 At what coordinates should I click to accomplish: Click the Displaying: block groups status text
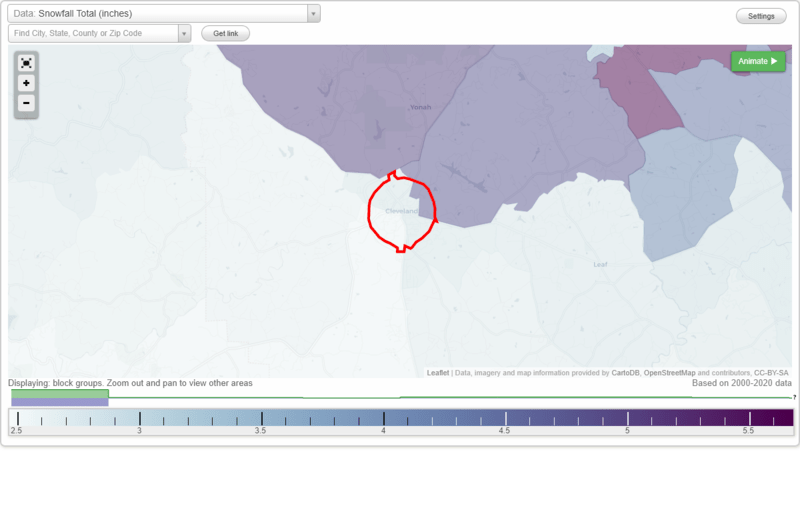(x=130, y=383)
